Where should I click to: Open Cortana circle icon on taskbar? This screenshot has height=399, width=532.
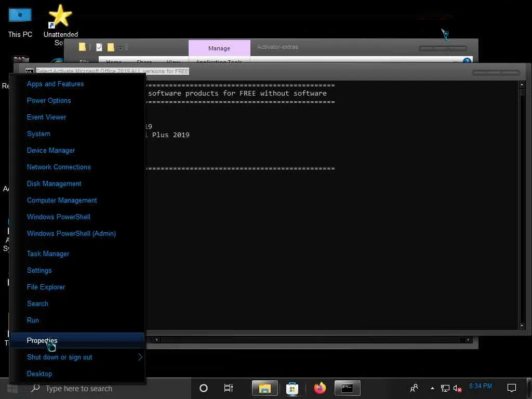[x=204, y=388]
